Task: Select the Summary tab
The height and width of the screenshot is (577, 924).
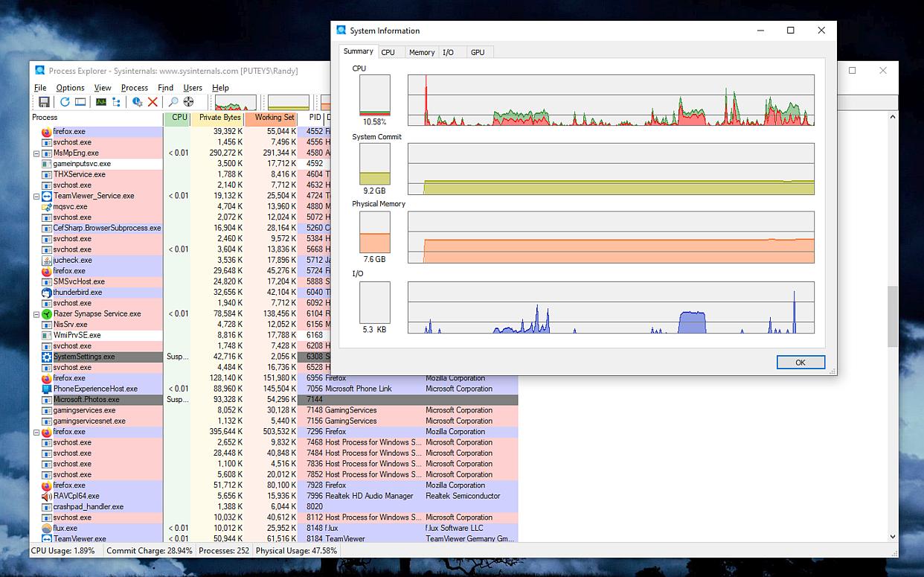Action: point(358,51)
